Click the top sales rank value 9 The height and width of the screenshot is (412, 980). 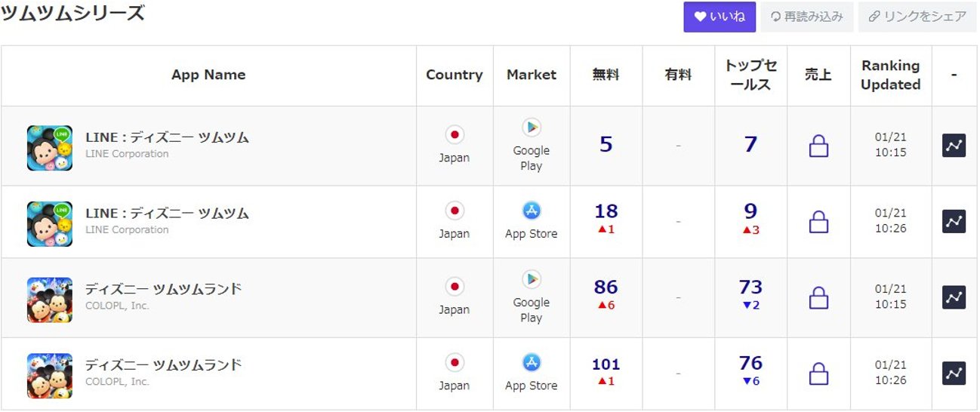pos(750,211)
